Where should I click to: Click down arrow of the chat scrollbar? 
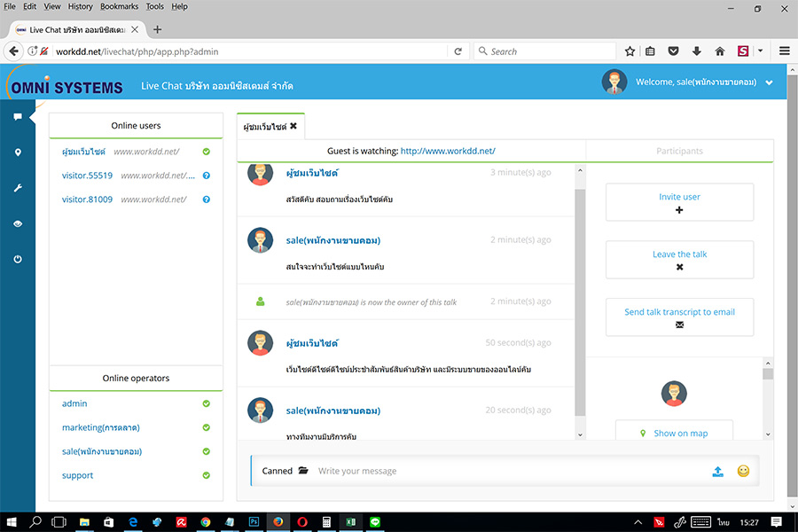pos(580,434)
